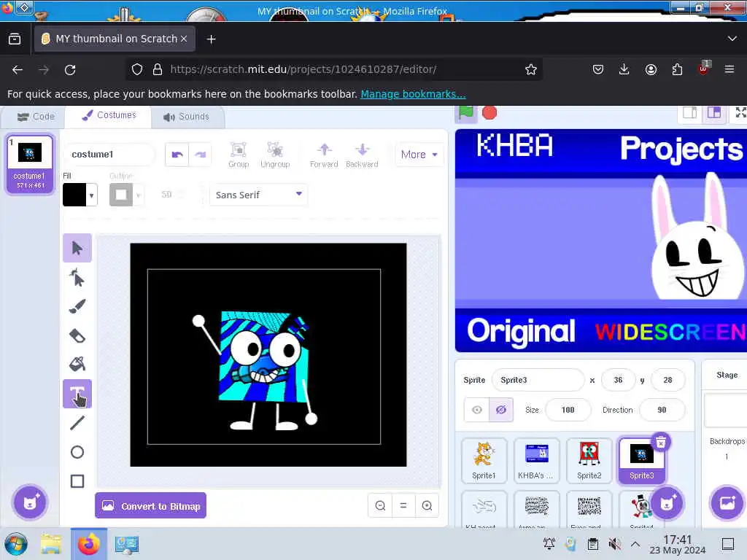The width and height of the screenshot is (747, 560).
Task: Select the Text tool
Action: point(77,394)
